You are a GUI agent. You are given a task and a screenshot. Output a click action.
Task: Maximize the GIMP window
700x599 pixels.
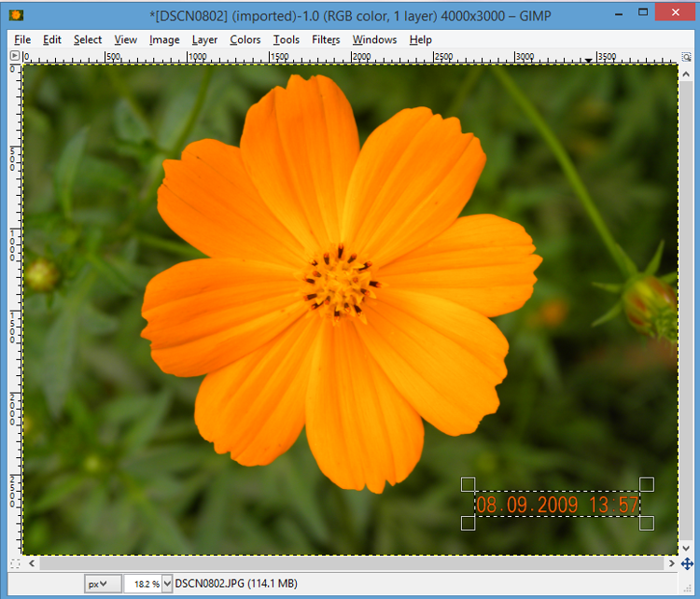coord(643,12)
